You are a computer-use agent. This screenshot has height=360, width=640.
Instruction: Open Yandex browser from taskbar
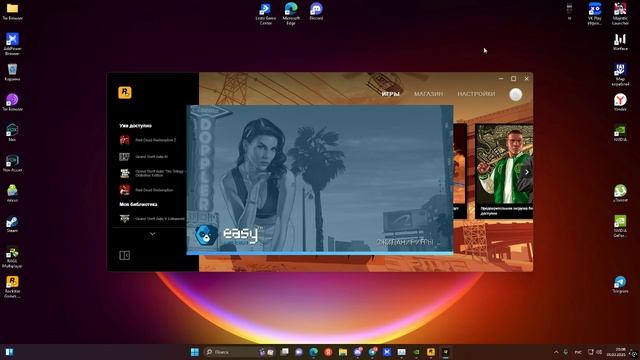pyautogui.click(x=328, y=352)
